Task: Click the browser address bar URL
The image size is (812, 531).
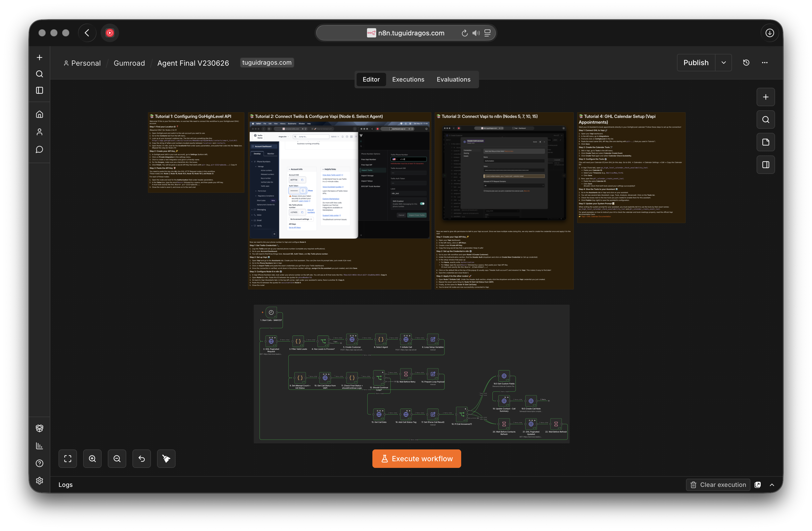Action: (411, 33)
